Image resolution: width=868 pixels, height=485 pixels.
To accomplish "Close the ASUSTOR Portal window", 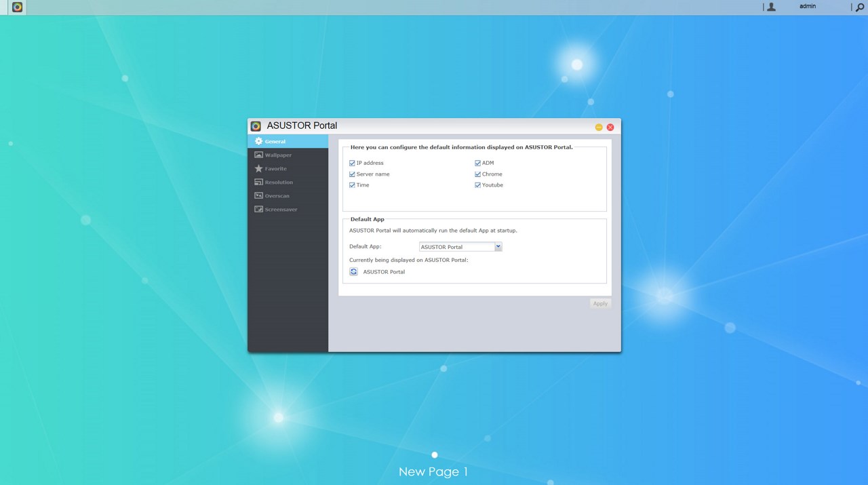I will click(610, 128).
